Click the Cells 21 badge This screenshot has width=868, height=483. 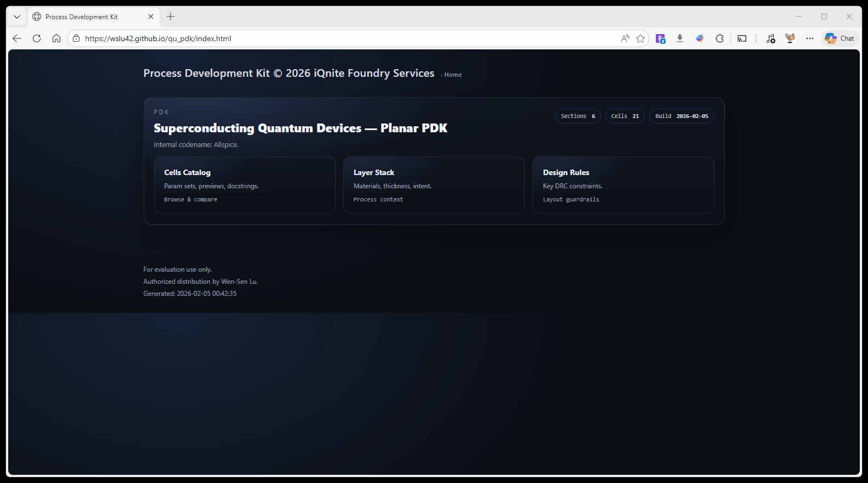pos(625,116)
